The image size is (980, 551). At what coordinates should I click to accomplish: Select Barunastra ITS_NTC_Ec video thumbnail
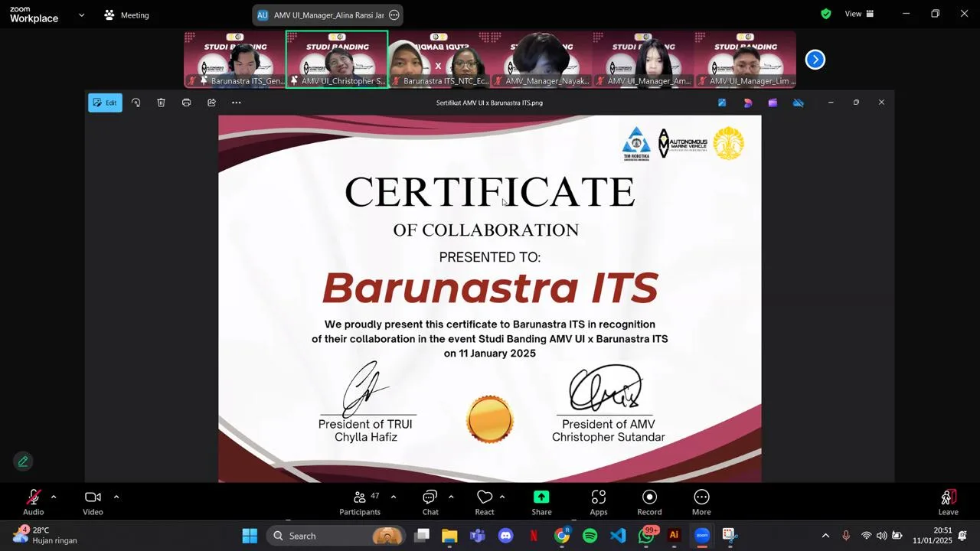[x=439, y=60]
